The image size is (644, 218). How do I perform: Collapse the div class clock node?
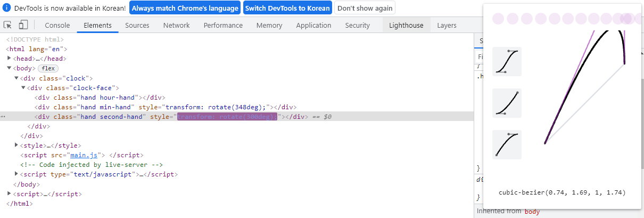16,78
